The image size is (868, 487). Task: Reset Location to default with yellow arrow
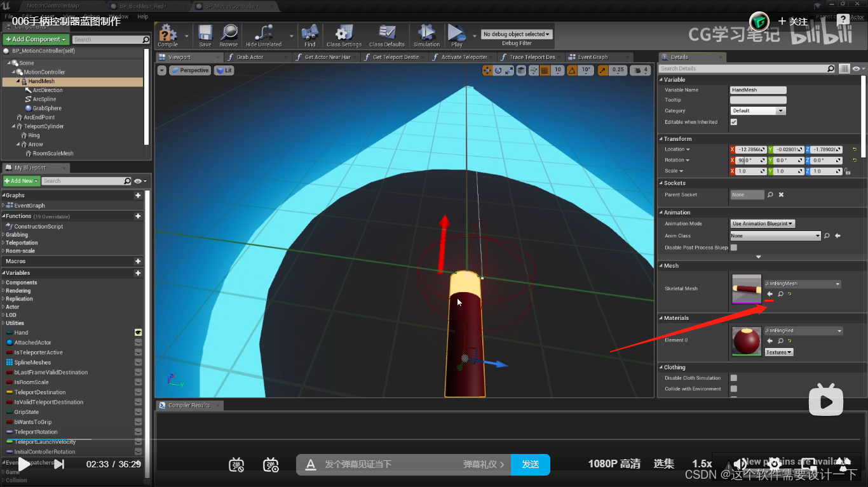855,149
